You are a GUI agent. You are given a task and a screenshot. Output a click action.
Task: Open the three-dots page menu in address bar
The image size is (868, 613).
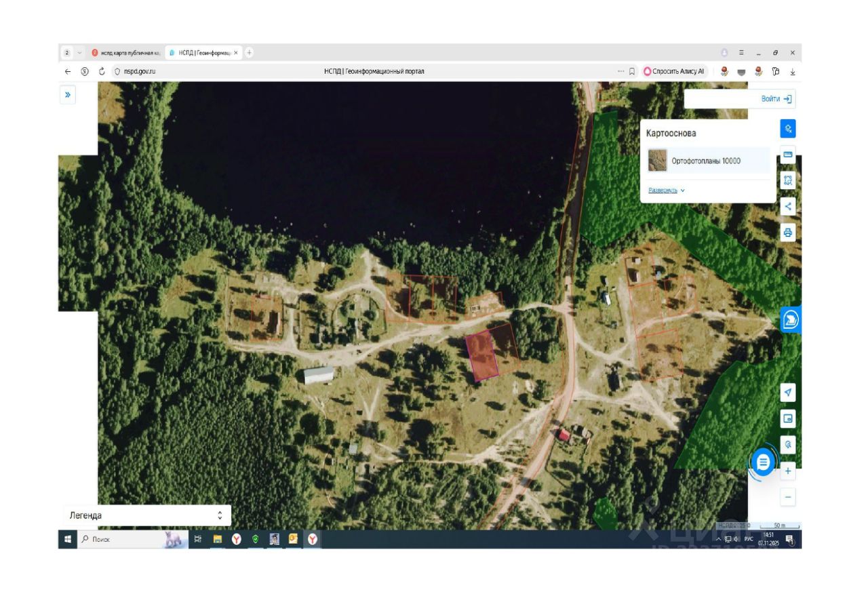click(620, 71)
